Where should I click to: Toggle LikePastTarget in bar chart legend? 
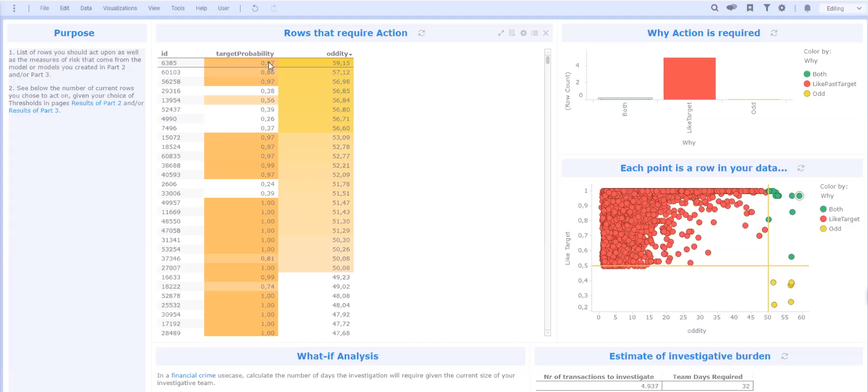[834, 84]
